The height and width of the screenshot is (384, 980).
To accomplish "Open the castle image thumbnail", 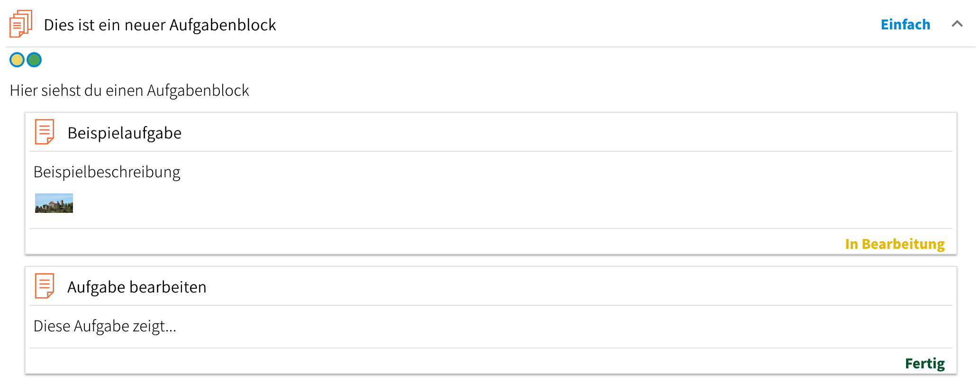I will (x=54, y=203).
